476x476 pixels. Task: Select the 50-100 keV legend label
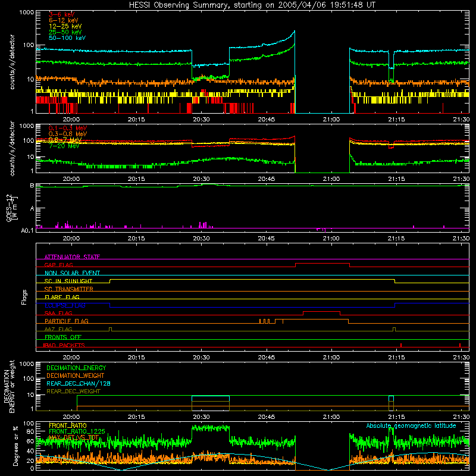(x=67, y=38)
